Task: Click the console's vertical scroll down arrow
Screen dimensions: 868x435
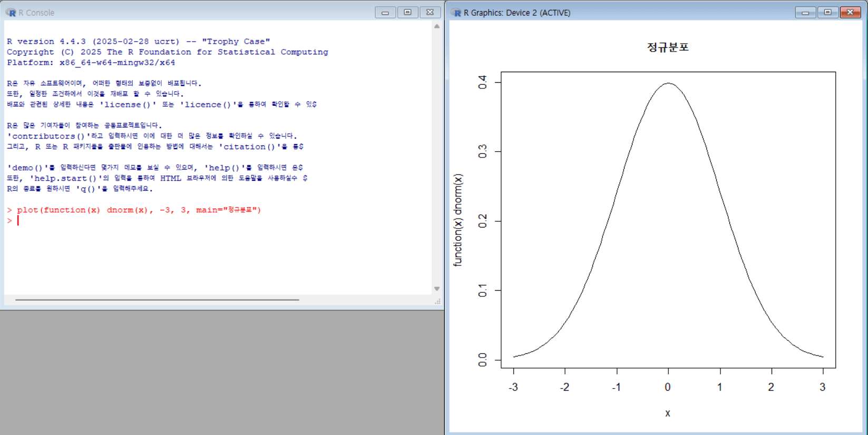Action: pyautogui.click(x=437, y=289)
